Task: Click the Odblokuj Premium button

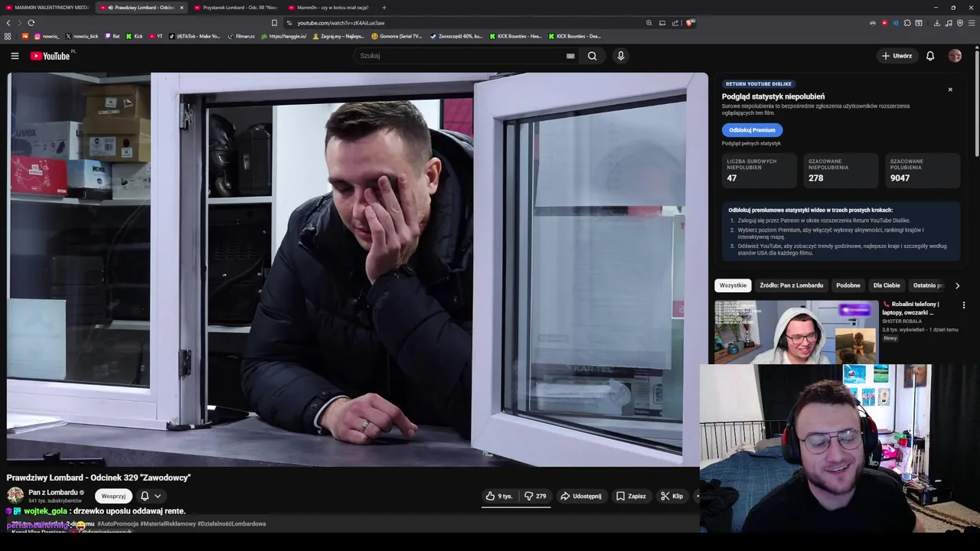Action: [752, 130]
